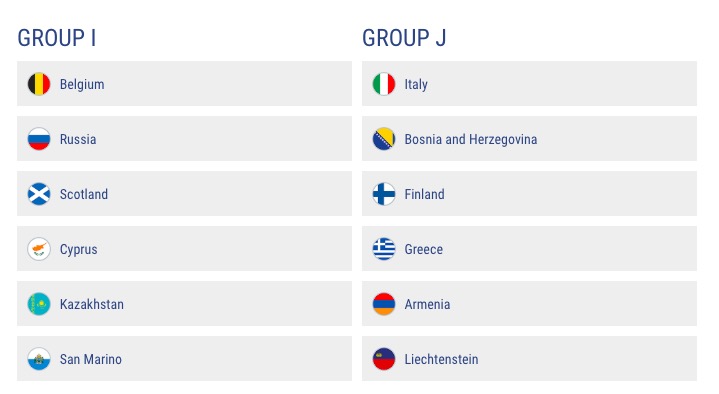719x394 pixels.
Task: Click the GROUP I heading
Action: click(x=57, y=38)
